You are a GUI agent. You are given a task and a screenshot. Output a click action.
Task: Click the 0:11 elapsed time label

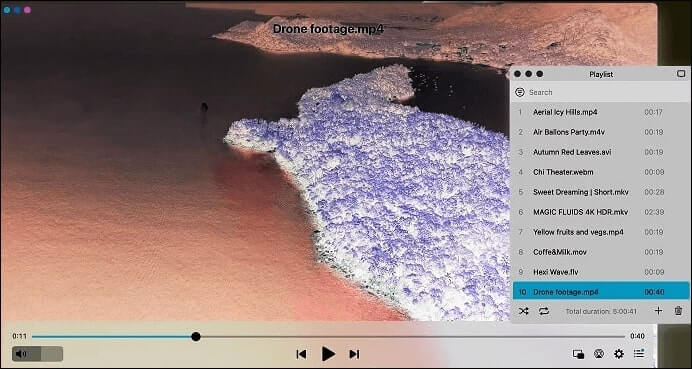tap(19, 336)
